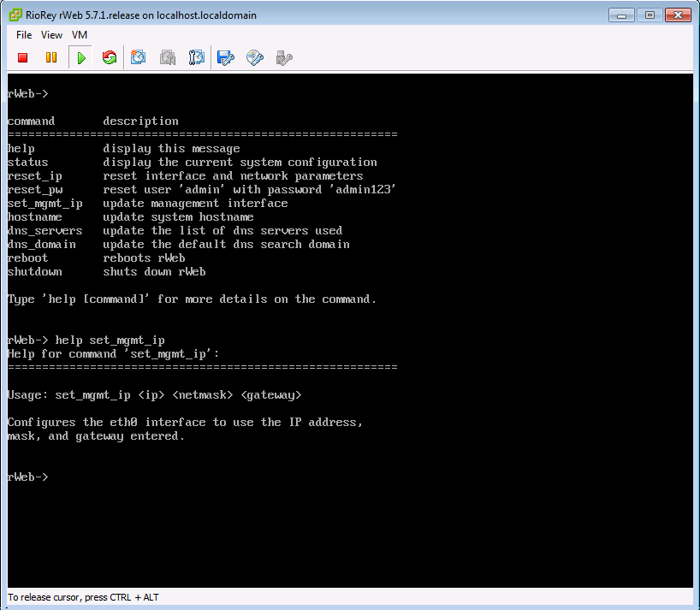Viewport: 700px width, 610px height.
Task: Click the last rWeb-> prompt line
Action: (28, 477)
